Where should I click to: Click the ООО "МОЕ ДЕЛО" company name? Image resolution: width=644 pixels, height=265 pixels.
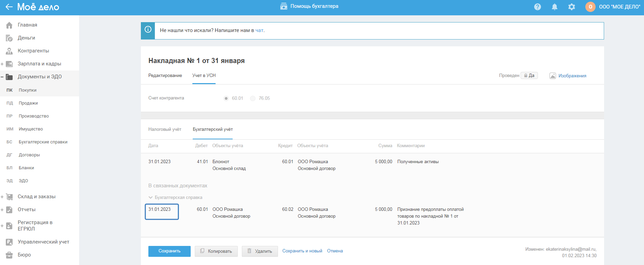coord(619,7)
